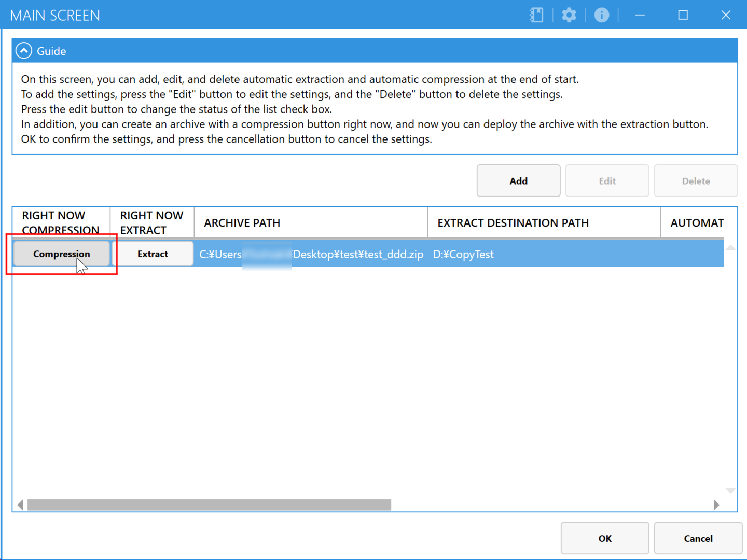Open the manual notebook icon in title bar
The width and height of the screenshot is (747, 560).
(x=536, y=15)
